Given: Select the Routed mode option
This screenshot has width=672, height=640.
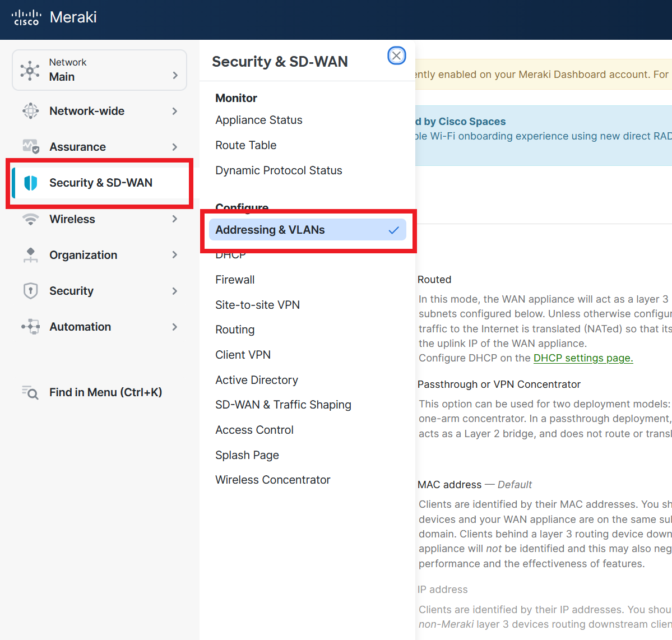Looking at the screenshot, I should [434, 280].
